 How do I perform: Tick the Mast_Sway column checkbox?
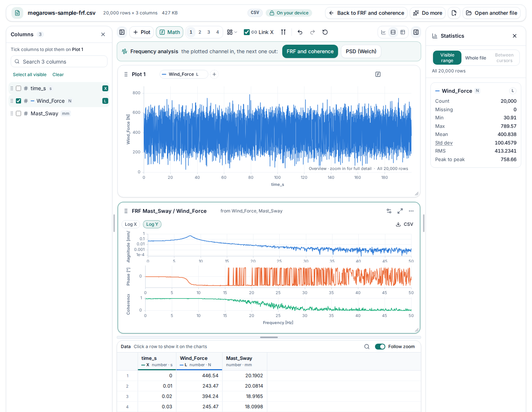click(18, 113)
